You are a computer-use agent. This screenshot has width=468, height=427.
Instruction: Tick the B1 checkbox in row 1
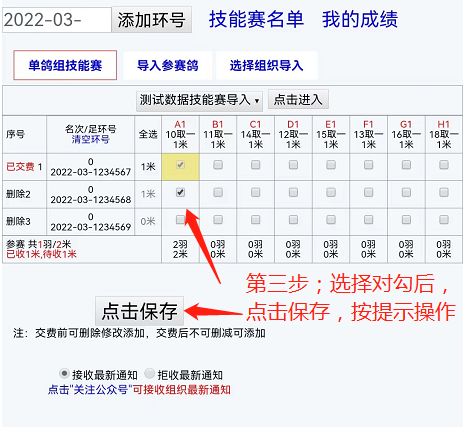tap(218, 165)
